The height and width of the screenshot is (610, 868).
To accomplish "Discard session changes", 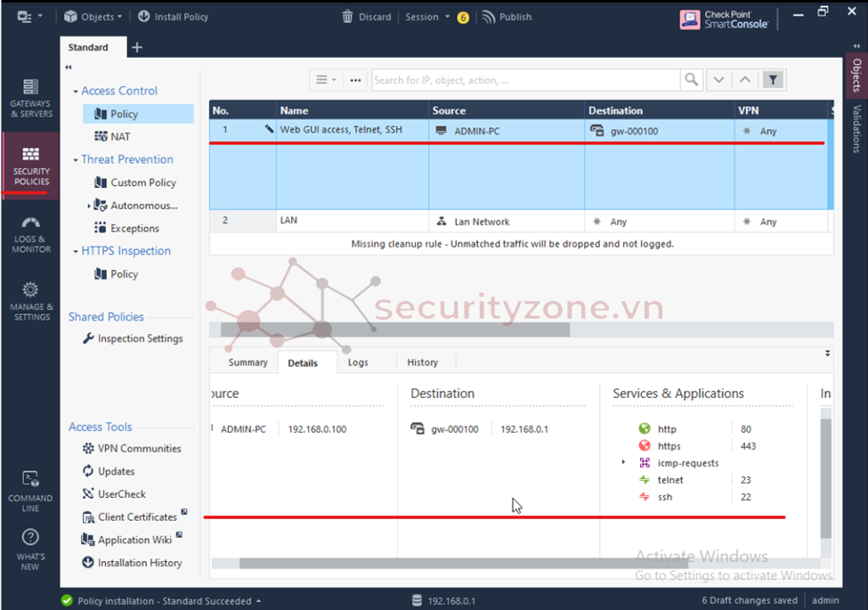I will (367, 17).
